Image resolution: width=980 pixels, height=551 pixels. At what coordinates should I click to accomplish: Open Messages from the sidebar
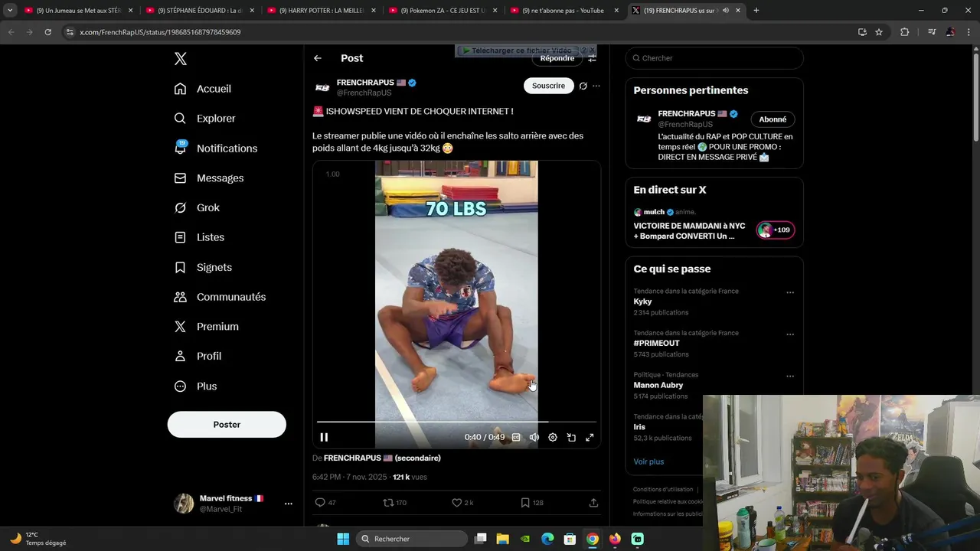pos(209,178)
